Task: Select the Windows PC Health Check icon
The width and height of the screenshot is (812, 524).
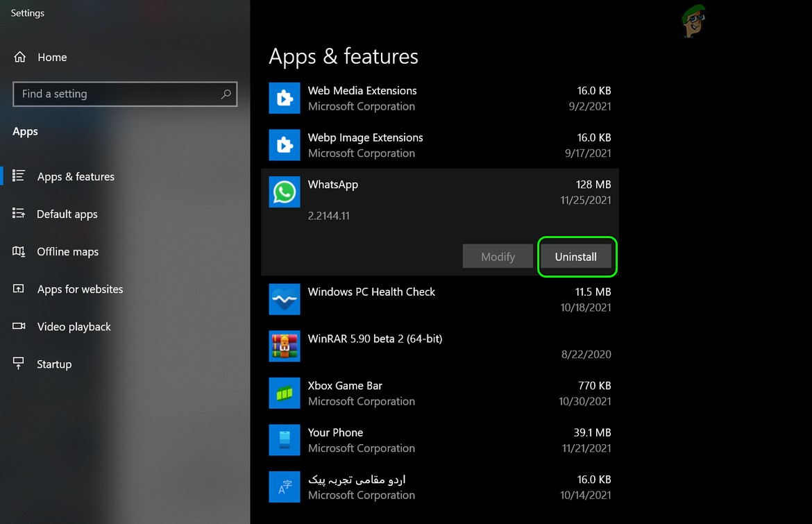Action: click(284, 299)
